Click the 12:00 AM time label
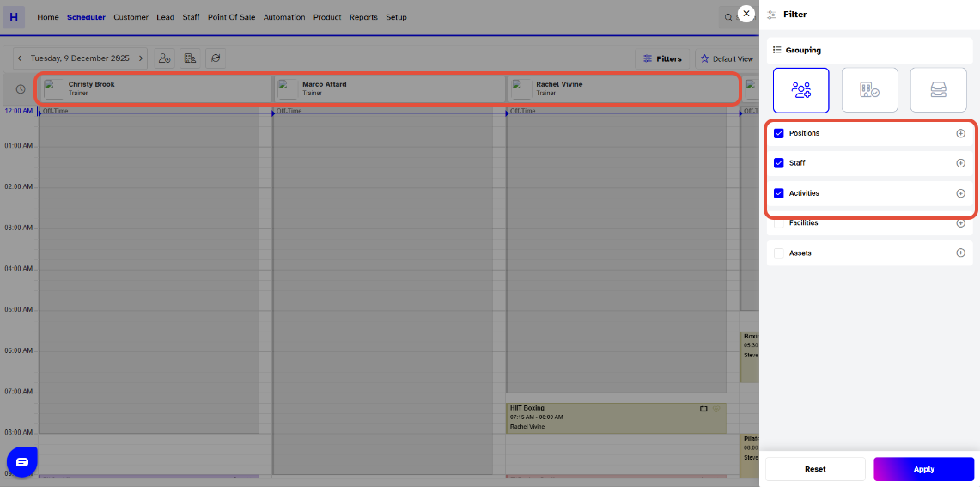This screenshot has height=487, width=980. point(18,111)
